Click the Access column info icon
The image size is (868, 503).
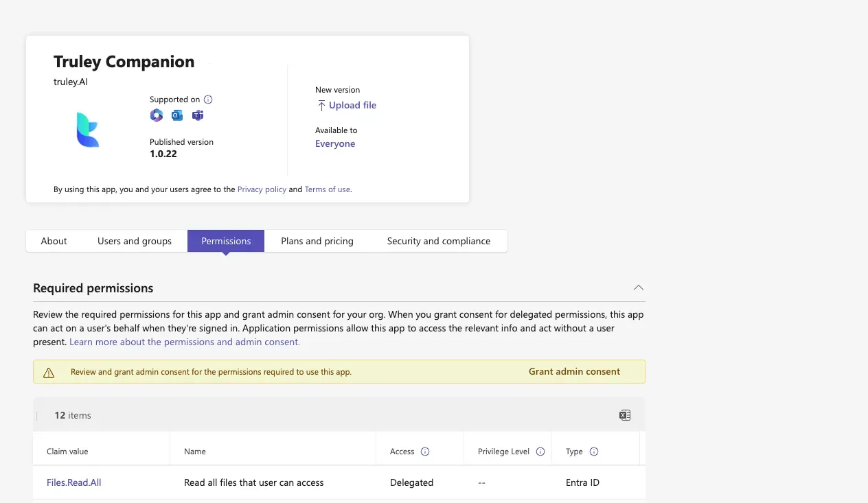click(425, 452)
